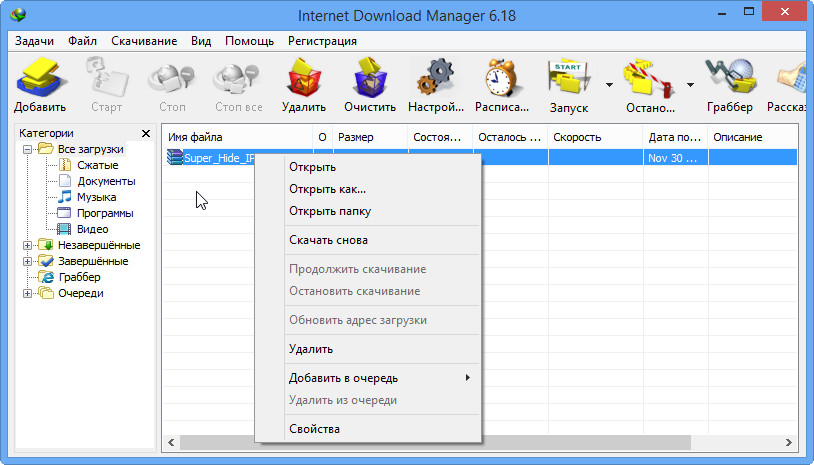Click the Музыка note icon in tree
The image size is (814, 465).
pos(65,197)
